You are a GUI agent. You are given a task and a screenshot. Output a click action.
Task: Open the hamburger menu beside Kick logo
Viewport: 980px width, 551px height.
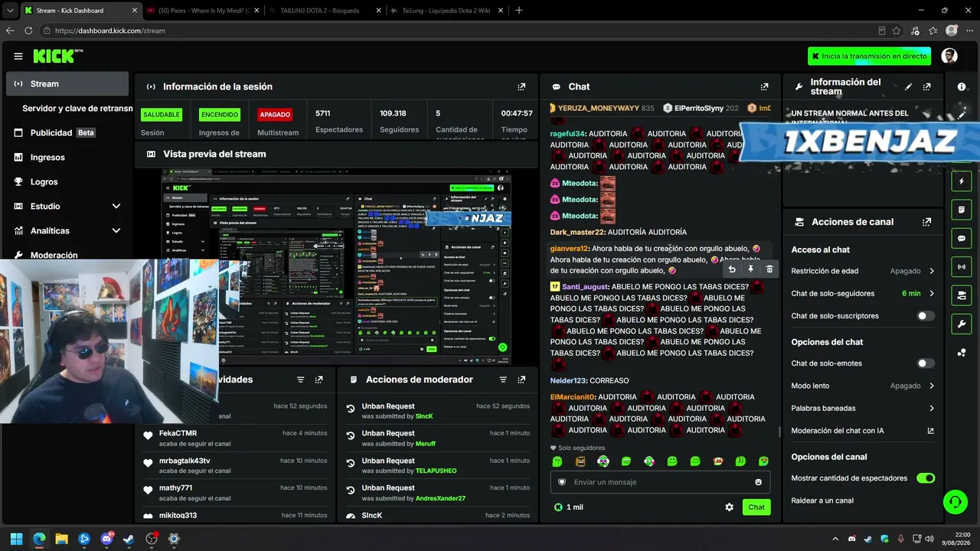click(18, 56)
